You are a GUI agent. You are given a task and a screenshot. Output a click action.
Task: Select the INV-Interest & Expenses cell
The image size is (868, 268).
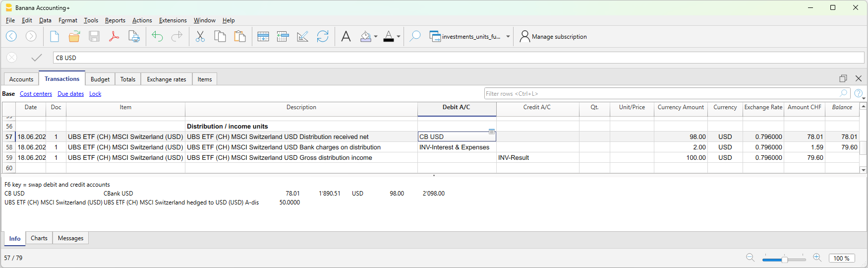[457, 147]
